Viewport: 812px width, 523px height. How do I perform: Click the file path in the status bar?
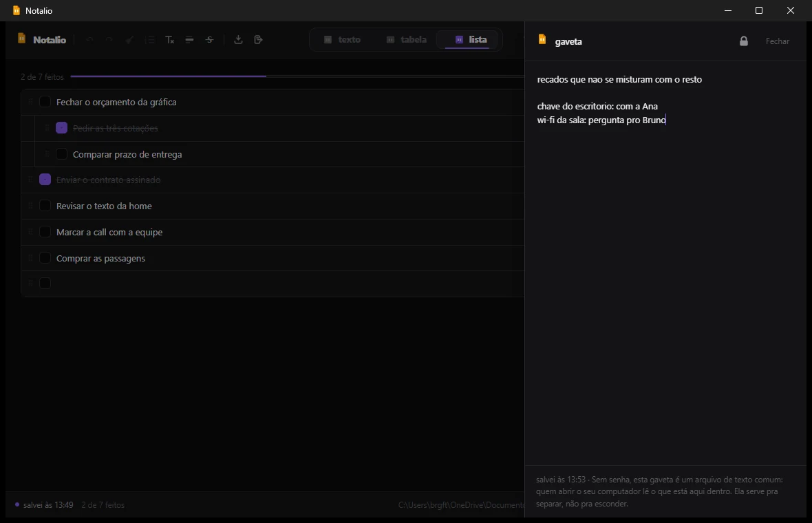click(461, 505)
